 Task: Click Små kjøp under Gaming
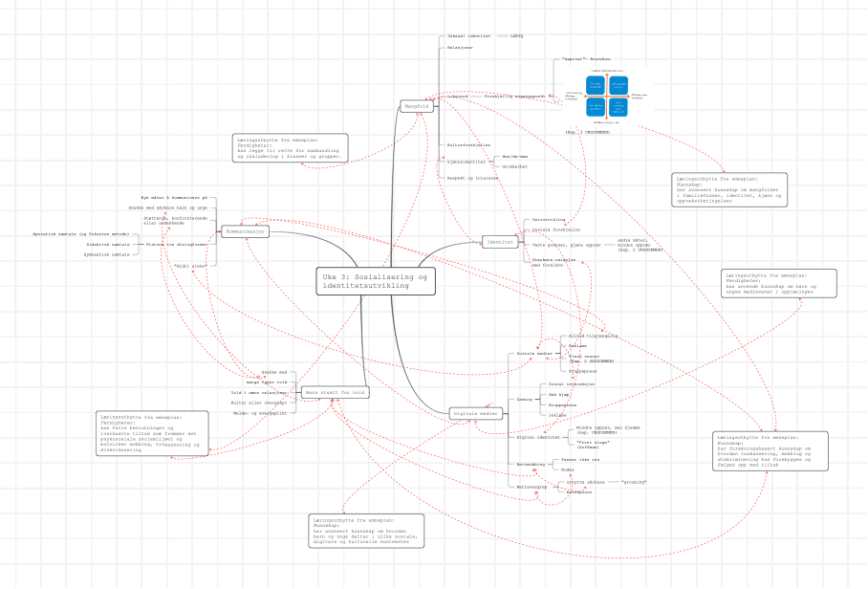pyautogui.click(x=558, y=395)
